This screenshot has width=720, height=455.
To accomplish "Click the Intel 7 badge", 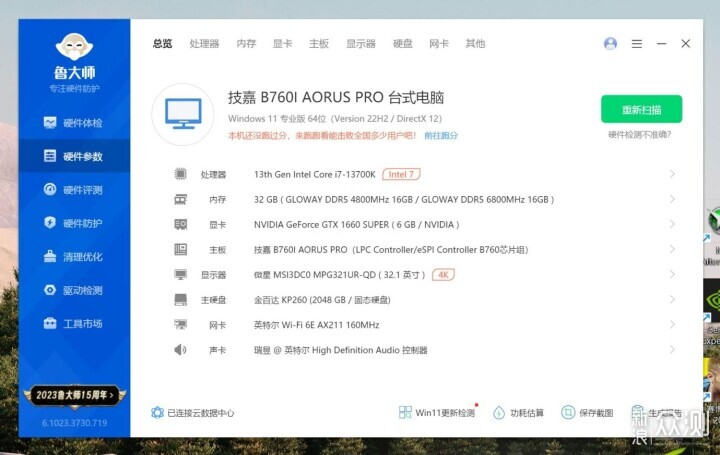I will 401,174.
